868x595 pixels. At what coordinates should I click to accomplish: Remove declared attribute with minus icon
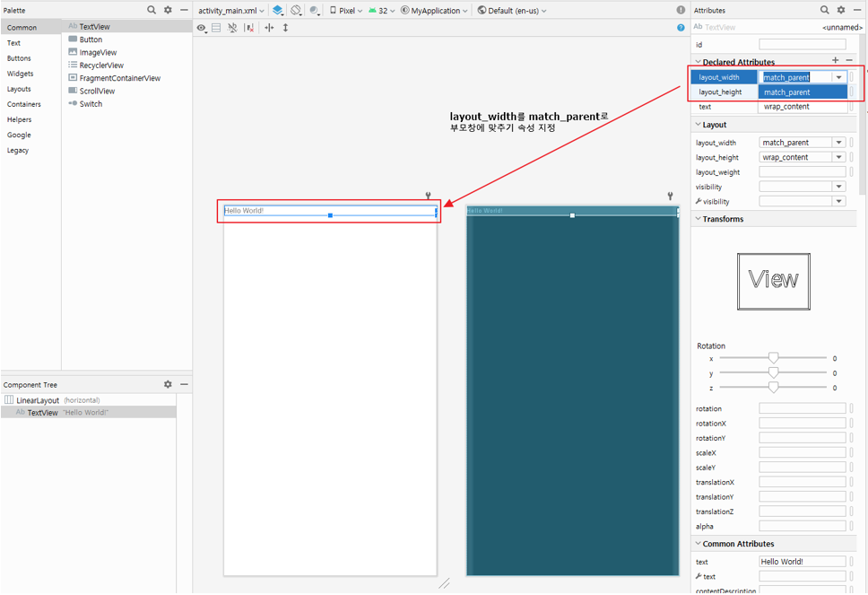(x=849, y=60)
